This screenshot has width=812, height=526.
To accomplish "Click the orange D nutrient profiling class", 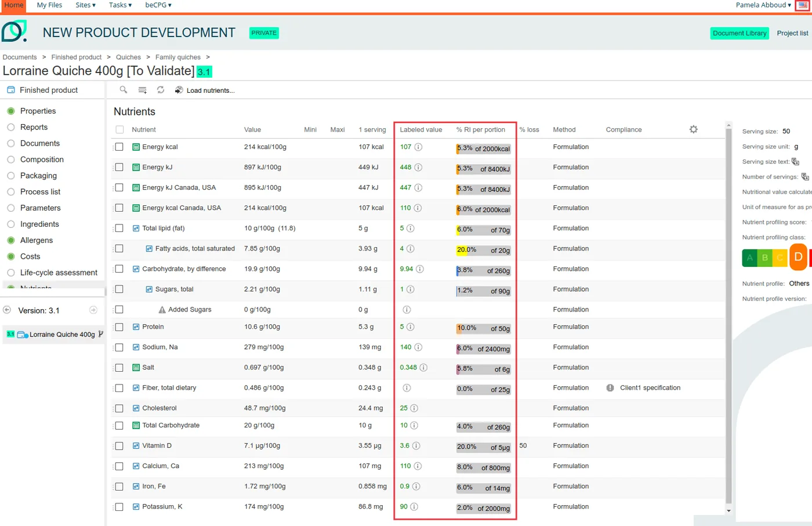I will pos(798,257).
